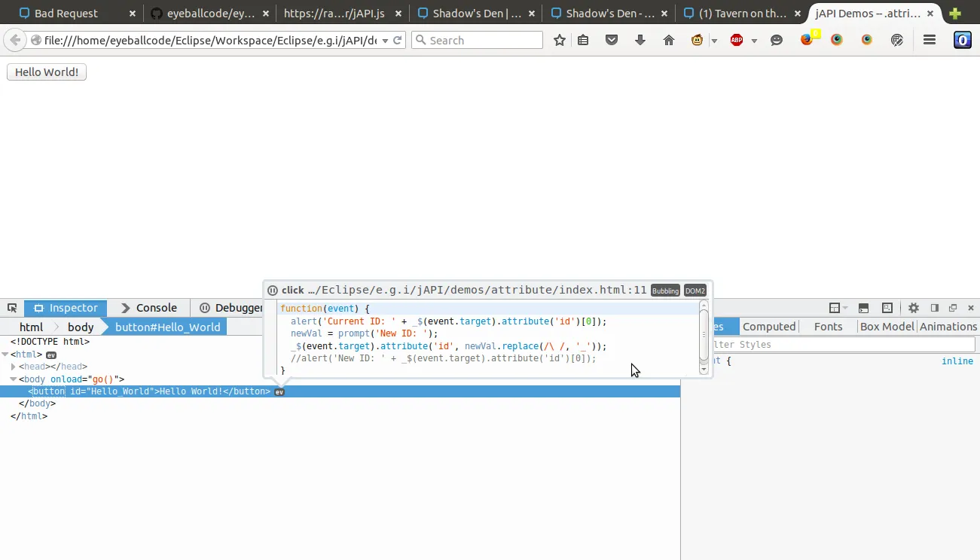Switch to the Console devtools tab
The width and height of the screenshot is (980, 560).
click(x=148, y=308)
